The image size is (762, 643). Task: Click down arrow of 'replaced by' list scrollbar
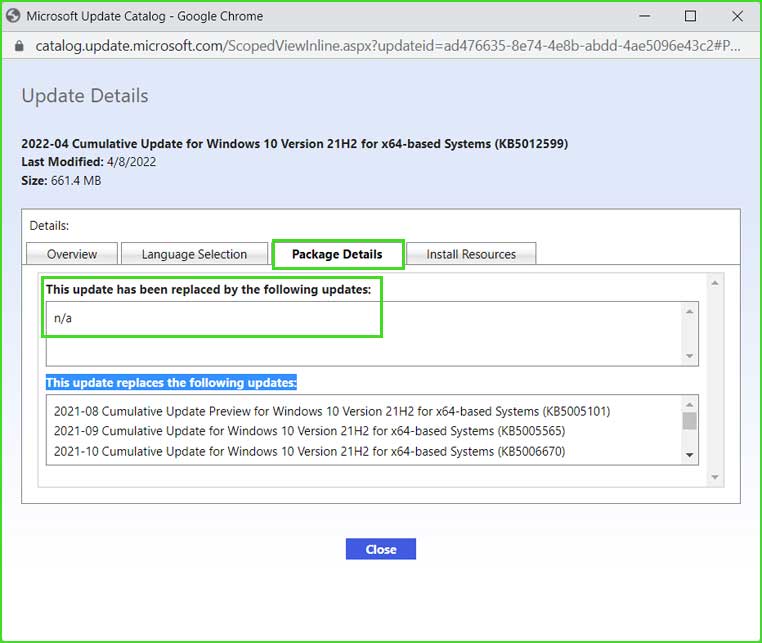[x=690, y=356]
